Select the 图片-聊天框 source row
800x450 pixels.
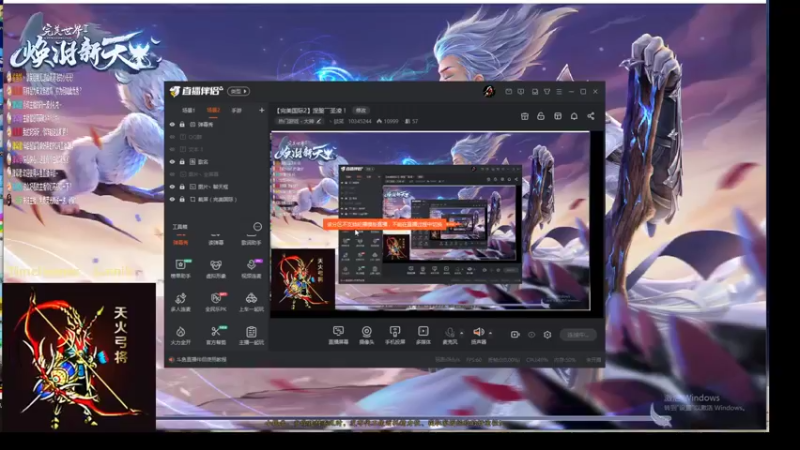point(218,187)
